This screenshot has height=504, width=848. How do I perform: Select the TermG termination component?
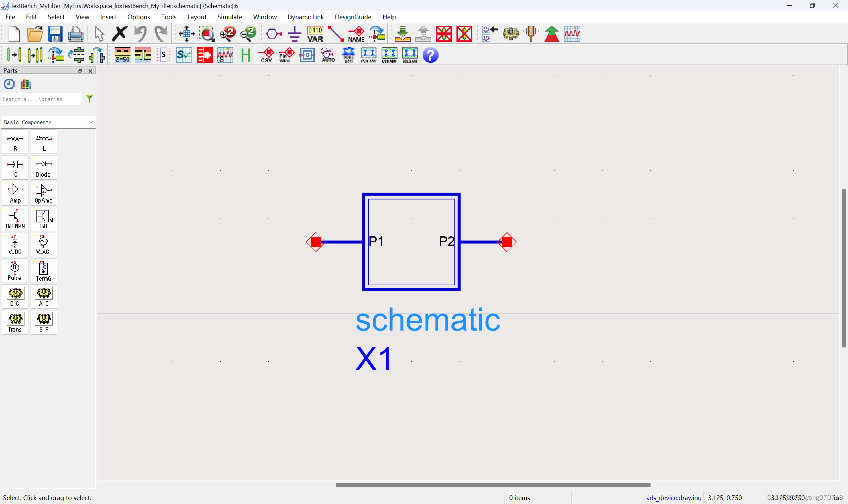point(43,270)
